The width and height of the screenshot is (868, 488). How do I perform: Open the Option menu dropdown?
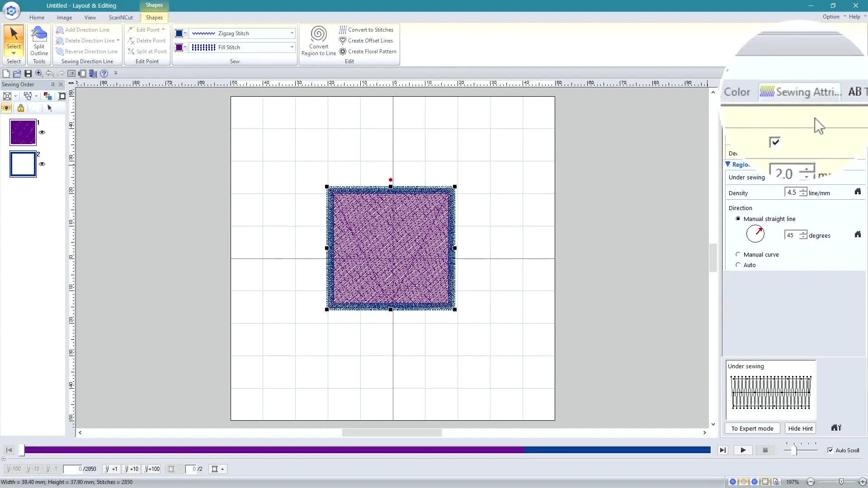pyautogui.click(x=833, y=17)
